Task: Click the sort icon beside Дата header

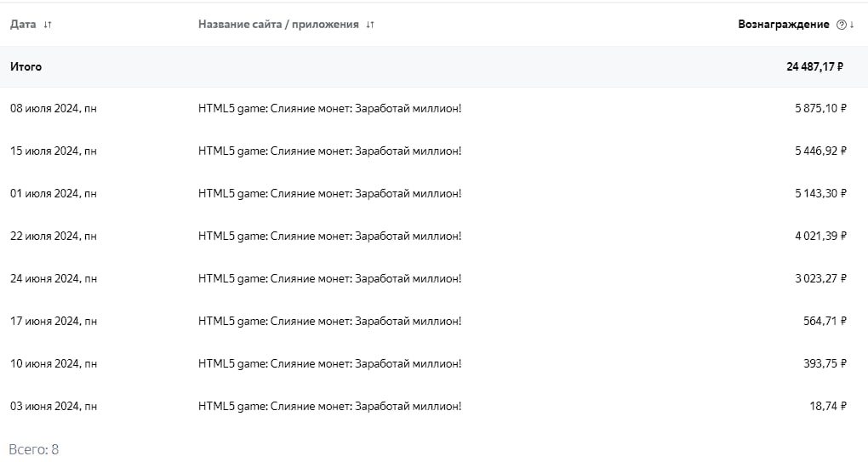Action: click(x=48, y=25)
